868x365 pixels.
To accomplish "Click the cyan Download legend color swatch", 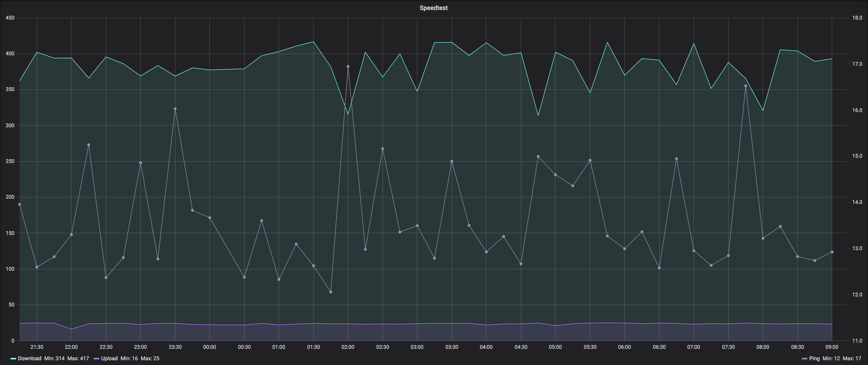I will [x=14, y=359].
